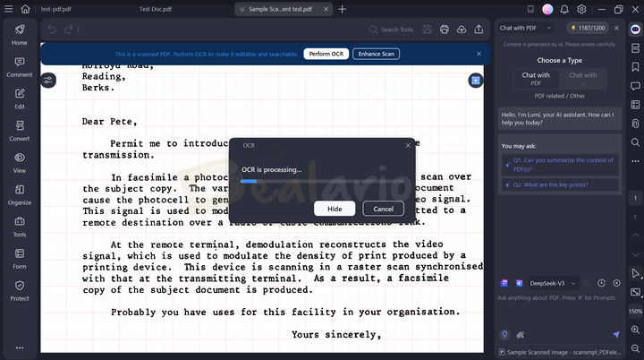Click the Perform OCR button
Image resolution: width=644 pixels, height=360 pixels.
(x=326, y=54)
